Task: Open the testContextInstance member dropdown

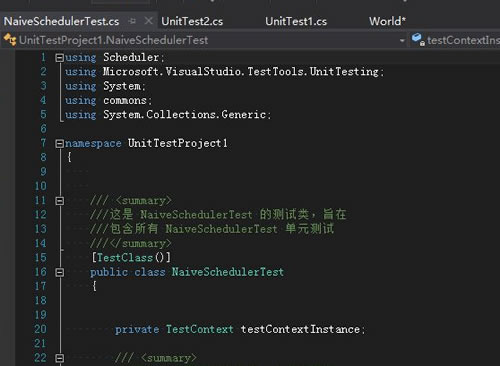Action: coord(455,40)
